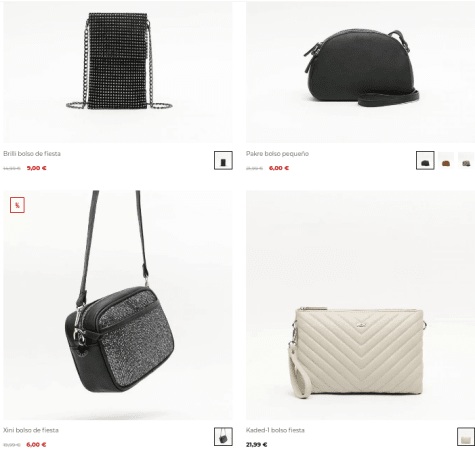This screenshot has height=450, width=475.
Task: Select black swatch for Xini bolso
Action: 223,436
